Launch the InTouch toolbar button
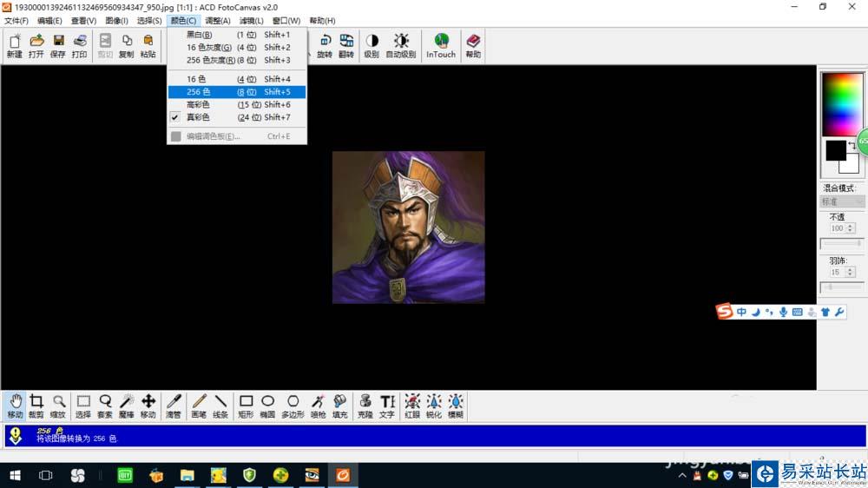Screen dimensions: 868x488 (441, 46)
